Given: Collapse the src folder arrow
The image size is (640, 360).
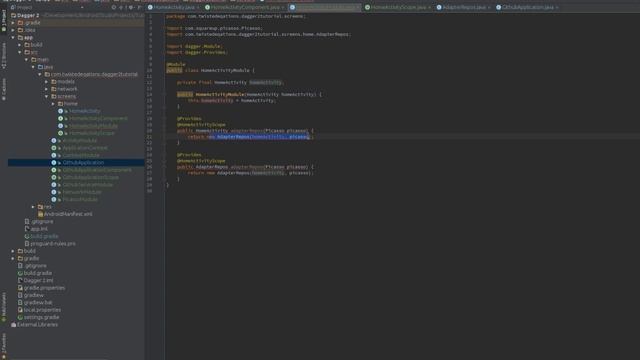Looking at the screenshot, I should [20, 52].
